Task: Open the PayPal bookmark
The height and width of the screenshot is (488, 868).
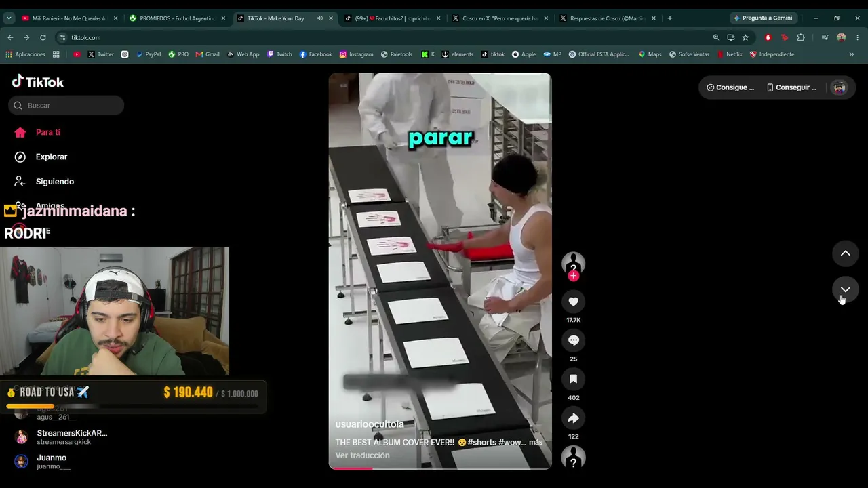Action: 149,54
